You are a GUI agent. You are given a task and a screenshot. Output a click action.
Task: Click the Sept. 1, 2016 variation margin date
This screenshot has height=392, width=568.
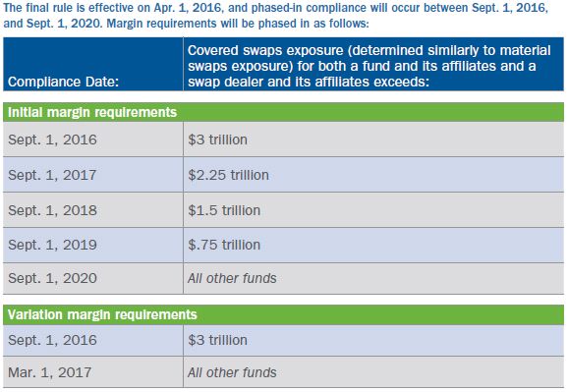coord(52,340)
